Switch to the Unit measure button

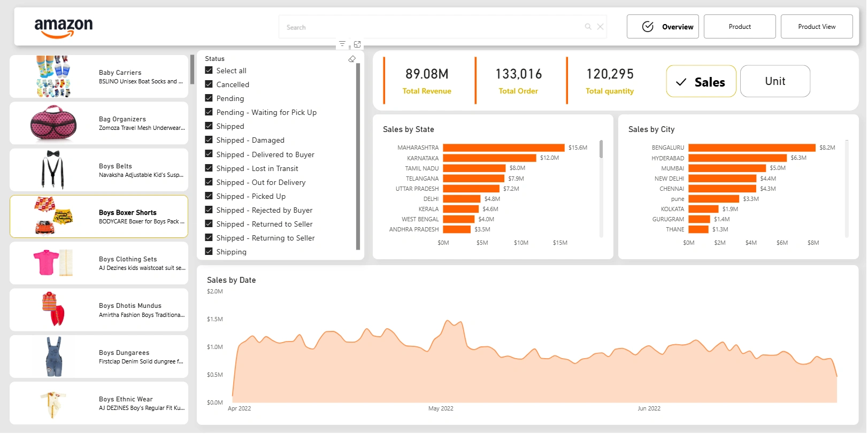[x=775, y=81]
